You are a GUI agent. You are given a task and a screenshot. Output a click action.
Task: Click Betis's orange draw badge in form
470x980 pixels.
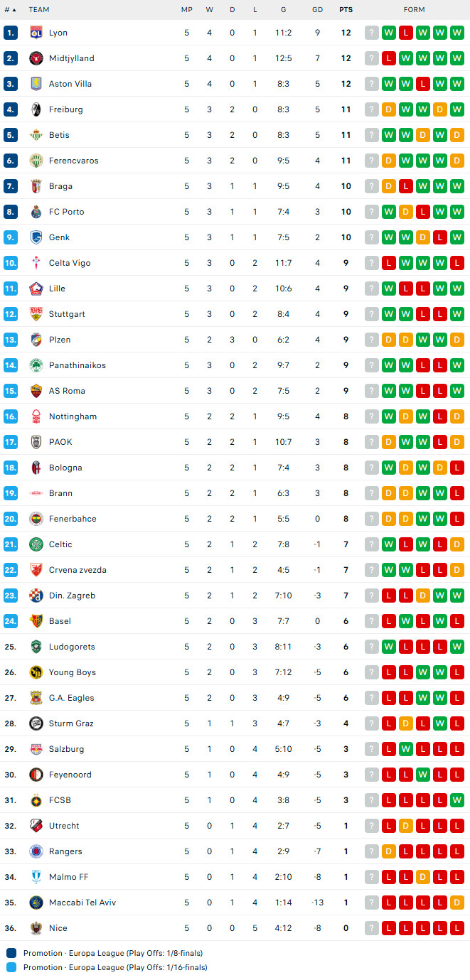point(423,135)
